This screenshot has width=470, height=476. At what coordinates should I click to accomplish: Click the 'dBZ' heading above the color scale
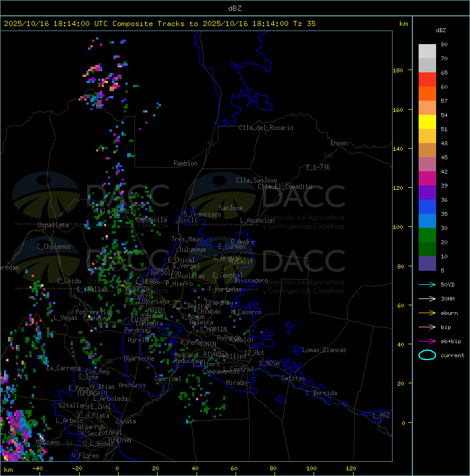pyautogui.click(x=441, y=31)
